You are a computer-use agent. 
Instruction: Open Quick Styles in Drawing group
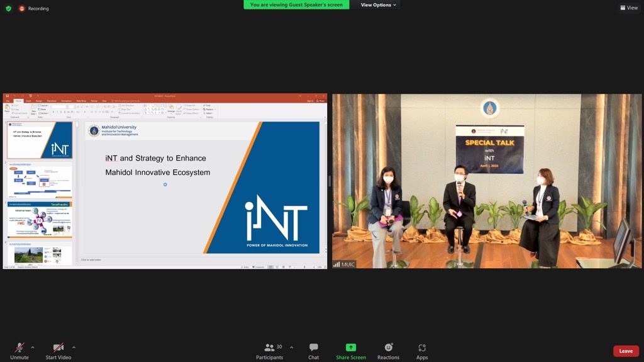[x=179, y=110]
